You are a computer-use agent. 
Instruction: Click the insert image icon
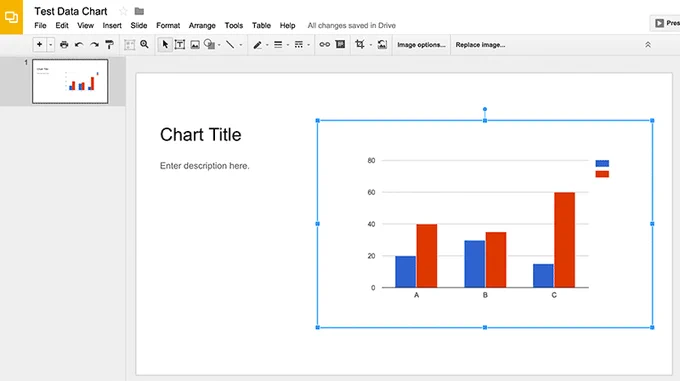tap(195, 44)
